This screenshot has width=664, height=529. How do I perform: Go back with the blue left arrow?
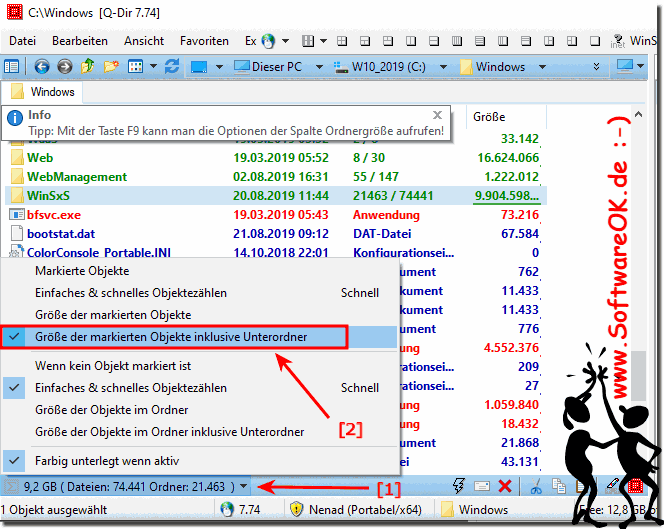click(x=42, y=66)
